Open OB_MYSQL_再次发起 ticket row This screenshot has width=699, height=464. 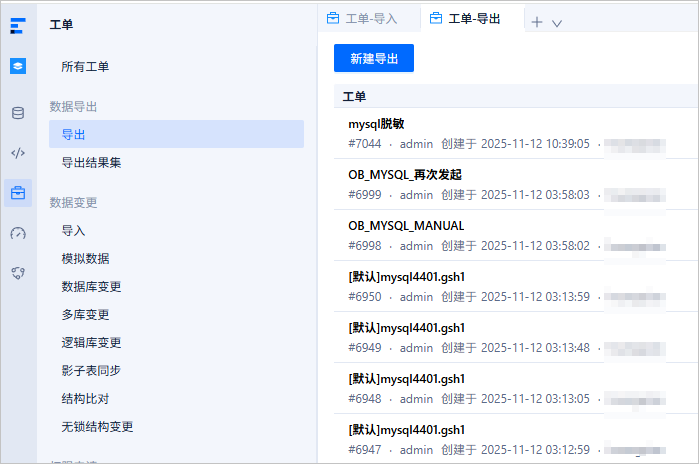coord(516,185)
